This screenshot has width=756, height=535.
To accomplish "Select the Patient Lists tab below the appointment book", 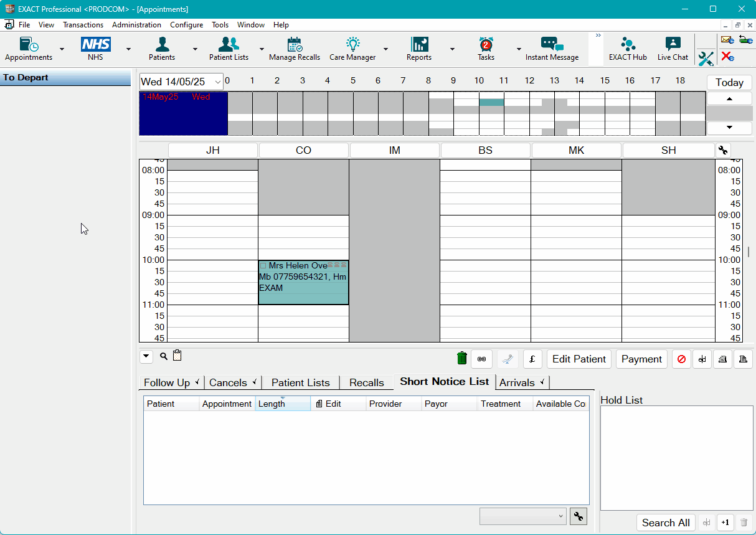I will coord(301,382).
